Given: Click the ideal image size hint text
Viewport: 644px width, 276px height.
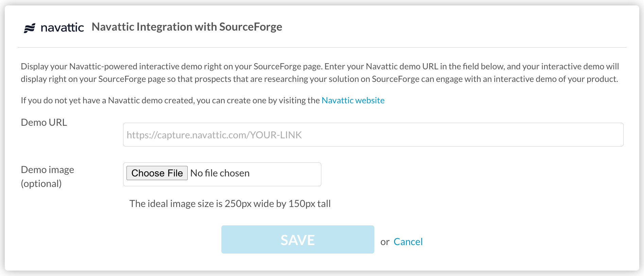Looking at the screenshot, I should 230,203.
